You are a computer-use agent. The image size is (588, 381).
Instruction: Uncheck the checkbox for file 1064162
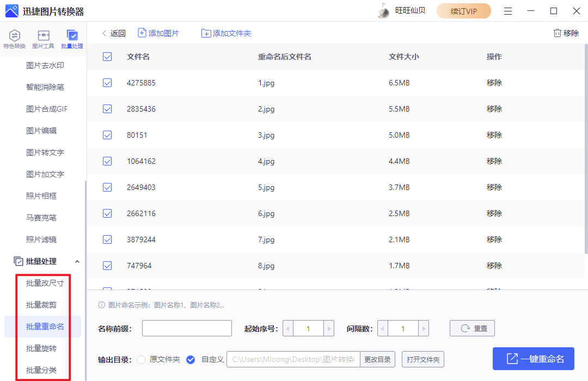[x=107, y=161]
